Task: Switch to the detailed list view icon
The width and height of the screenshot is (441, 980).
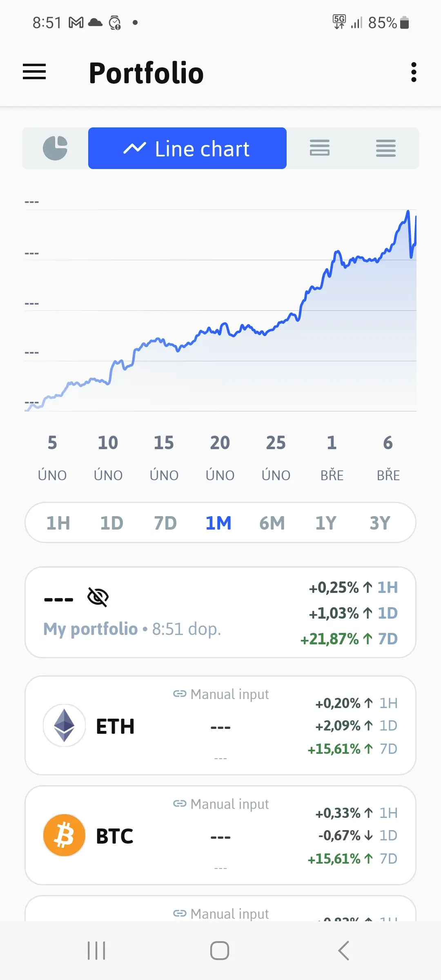Action: tap(386, 148)
